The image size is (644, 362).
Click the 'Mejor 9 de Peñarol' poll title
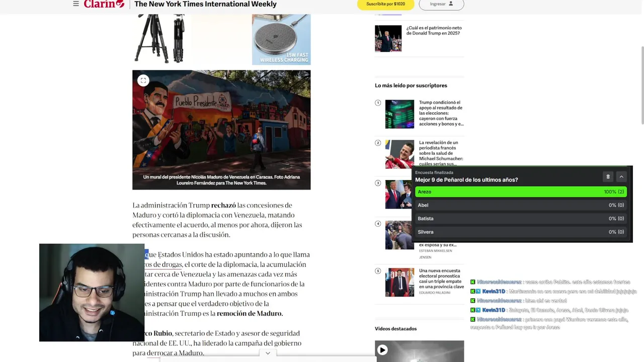coord(466,180)
